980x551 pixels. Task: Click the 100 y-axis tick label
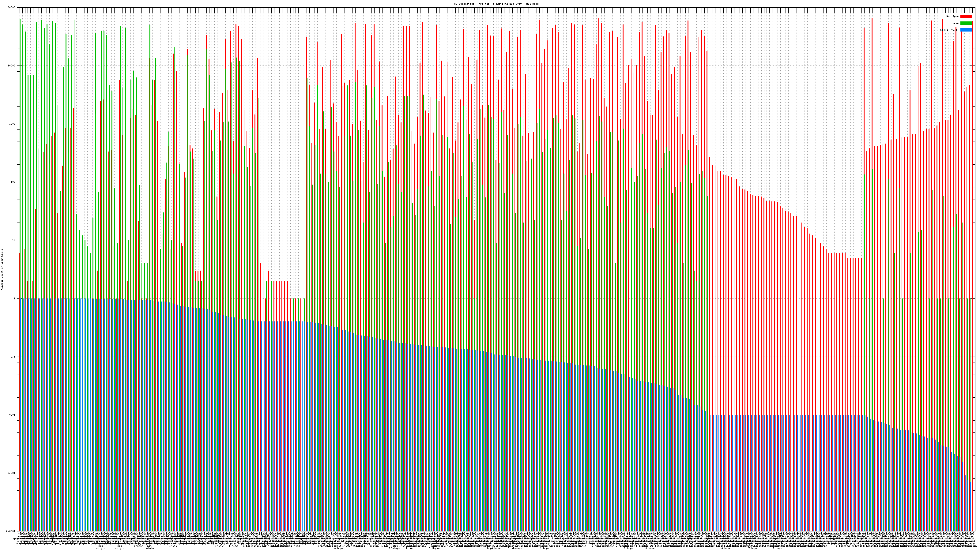13,182
